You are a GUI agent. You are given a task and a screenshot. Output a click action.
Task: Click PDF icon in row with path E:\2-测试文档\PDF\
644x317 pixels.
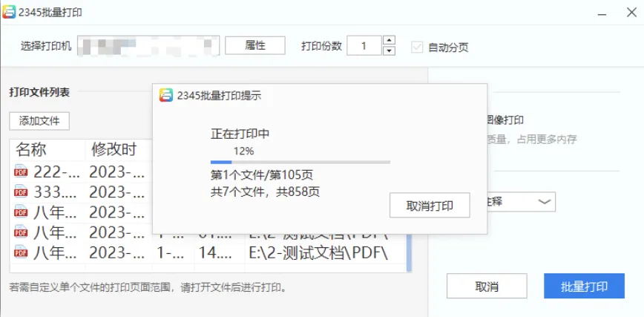pos(21,251)
